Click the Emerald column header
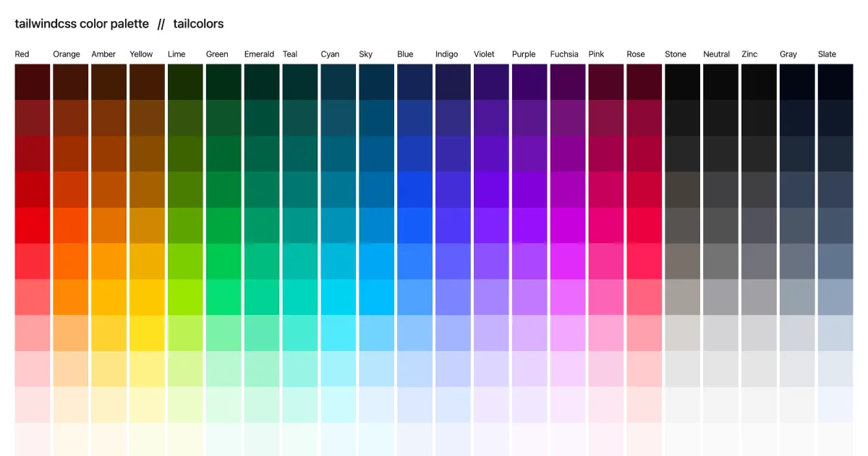The width and height of the screenshot is (868, 456). (259, 54)
